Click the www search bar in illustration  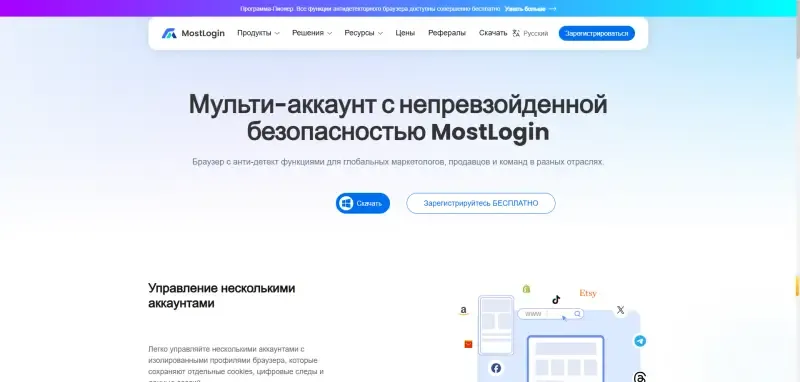click(551, 314)
